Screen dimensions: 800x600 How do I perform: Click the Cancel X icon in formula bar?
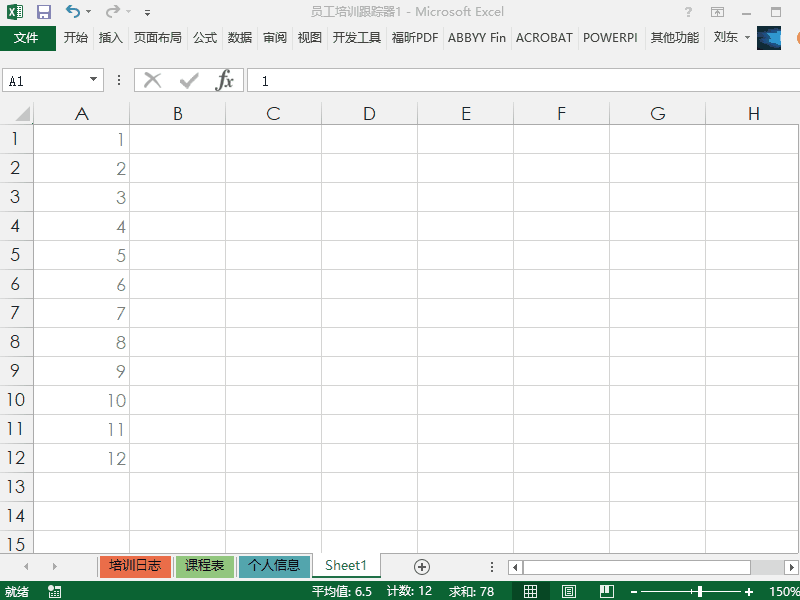(153, 81)
